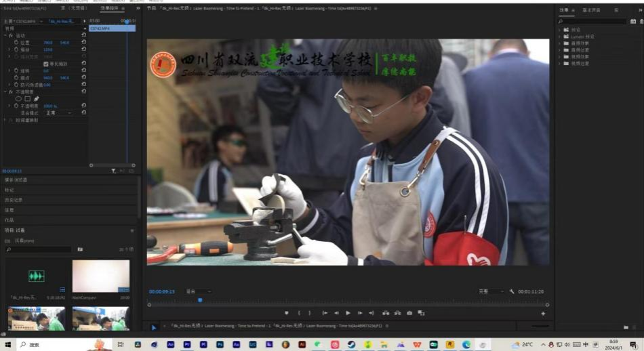Open the 完整 playback resolution dropdown

pyautogui.click(x=491, y=291)
